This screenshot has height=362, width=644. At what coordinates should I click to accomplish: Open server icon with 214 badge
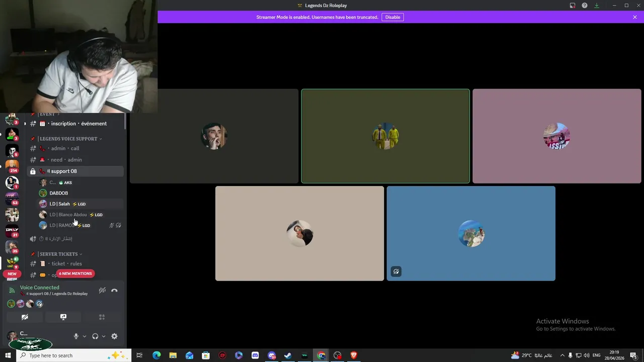coord(12,166)
